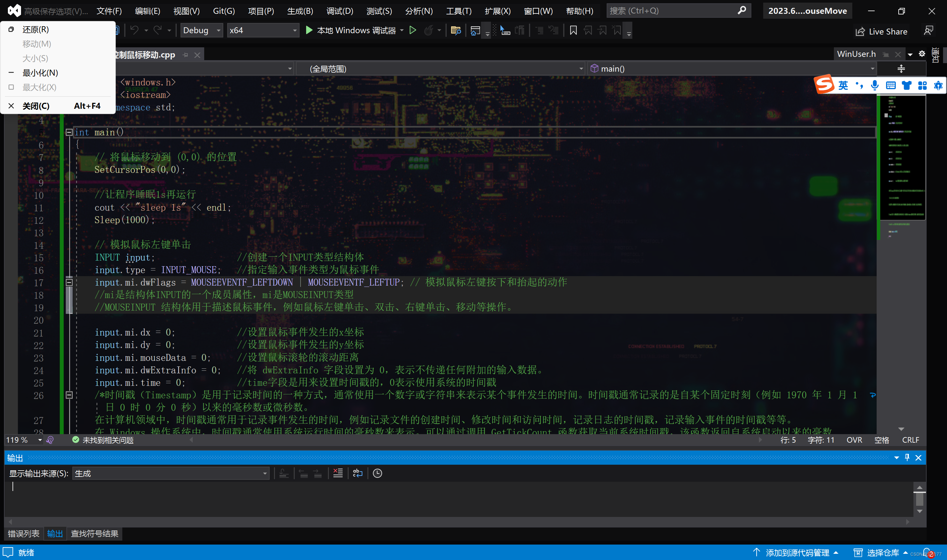
Task: Open the active files list dropdown arrow
Action: click(x=910, y=54)
